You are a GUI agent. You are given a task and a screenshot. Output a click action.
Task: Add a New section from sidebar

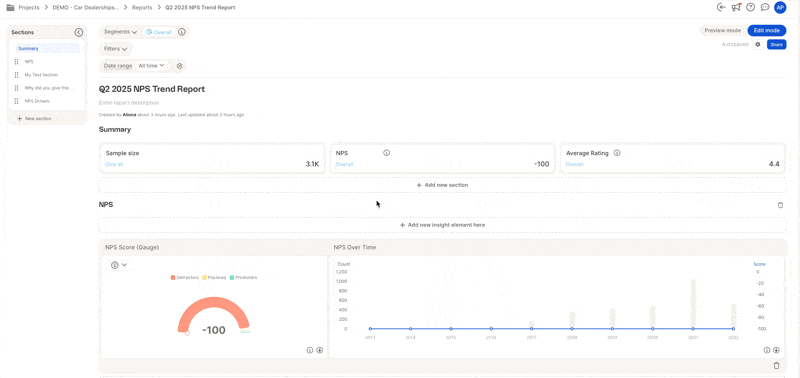tap(34, 118)
